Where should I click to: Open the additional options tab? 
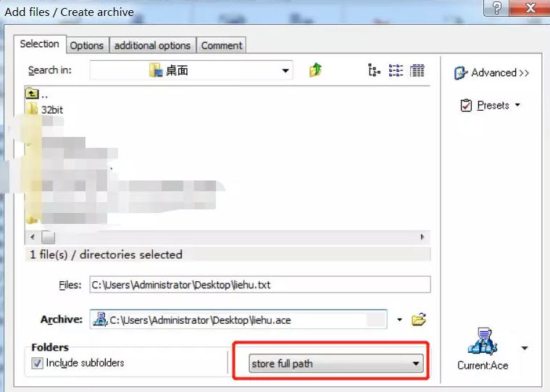(x=153, y=45)
